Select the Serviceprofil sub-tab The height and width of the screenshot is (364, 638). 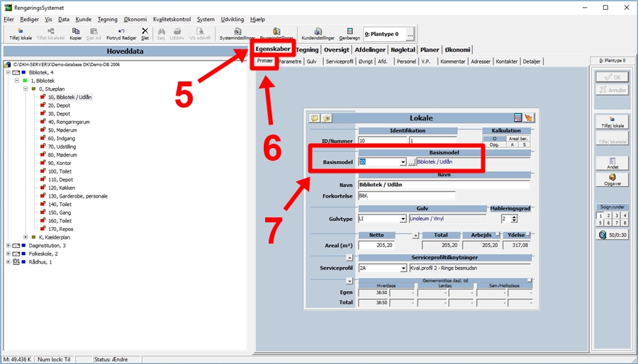coord(340,62)
